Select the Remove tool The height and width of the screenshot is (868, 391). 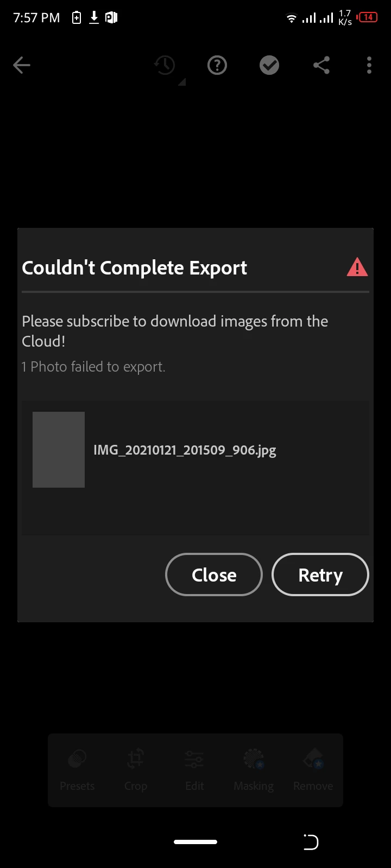pyautogui.click(x=313, y=770)
